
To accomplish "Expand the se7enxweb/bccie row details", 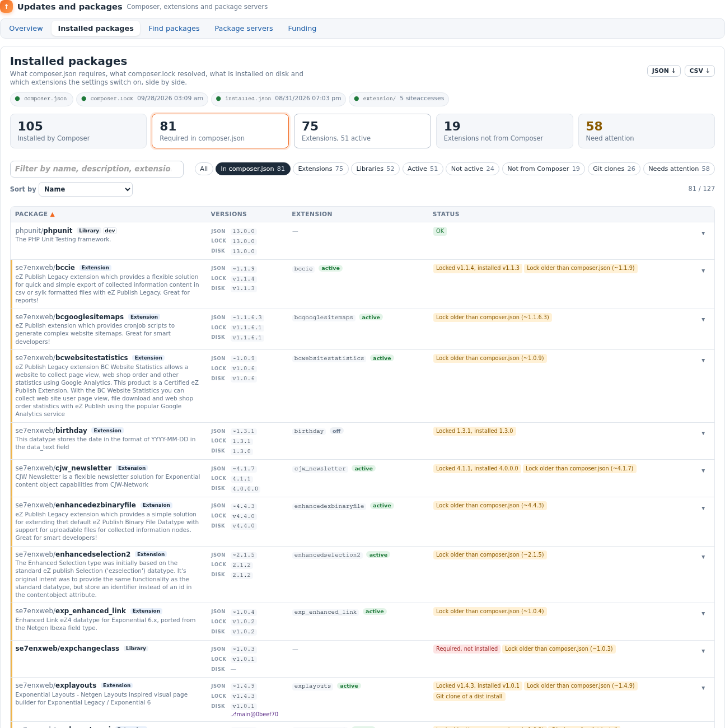I will pos(703,271).
